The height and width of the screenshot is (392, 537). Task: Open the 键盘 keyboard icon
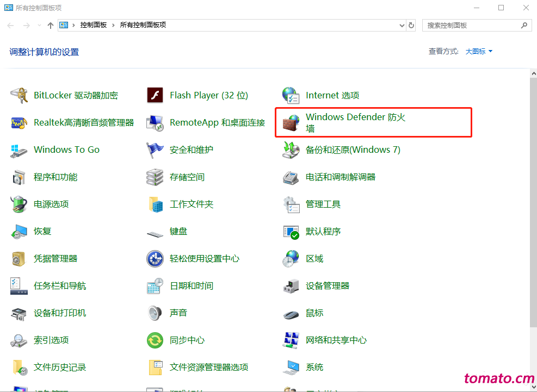pos(155,234)
